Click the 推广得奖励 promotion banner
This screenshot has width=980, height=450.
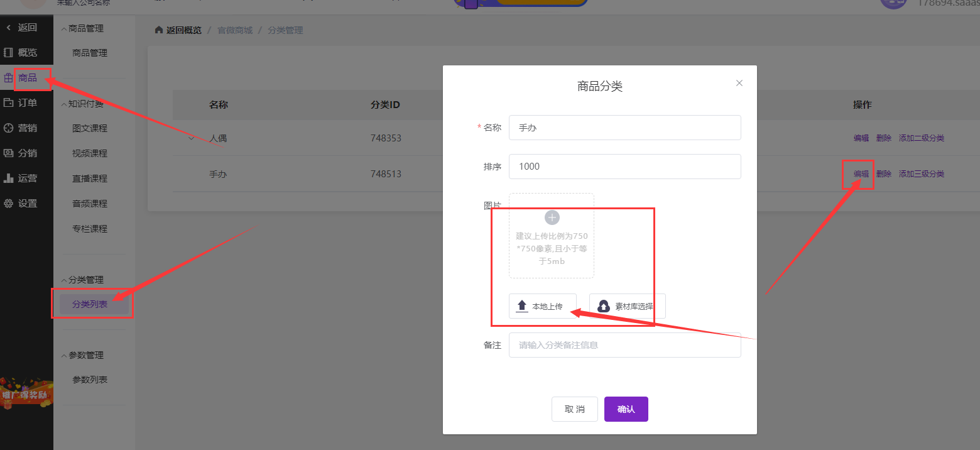click(26, 393)
